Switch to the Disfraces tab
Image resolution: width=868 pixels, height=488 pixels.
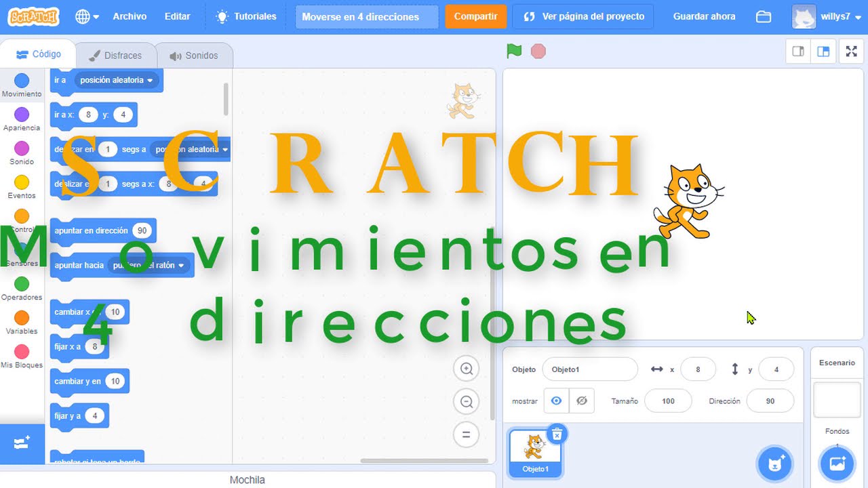click(x=115, y=56)
